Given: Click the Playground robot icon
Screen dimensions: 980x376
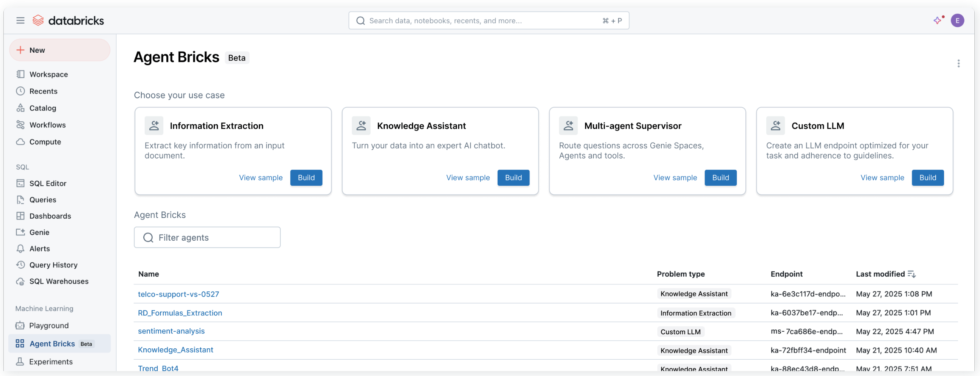Looking at the screenshot, I should point(20,325).
